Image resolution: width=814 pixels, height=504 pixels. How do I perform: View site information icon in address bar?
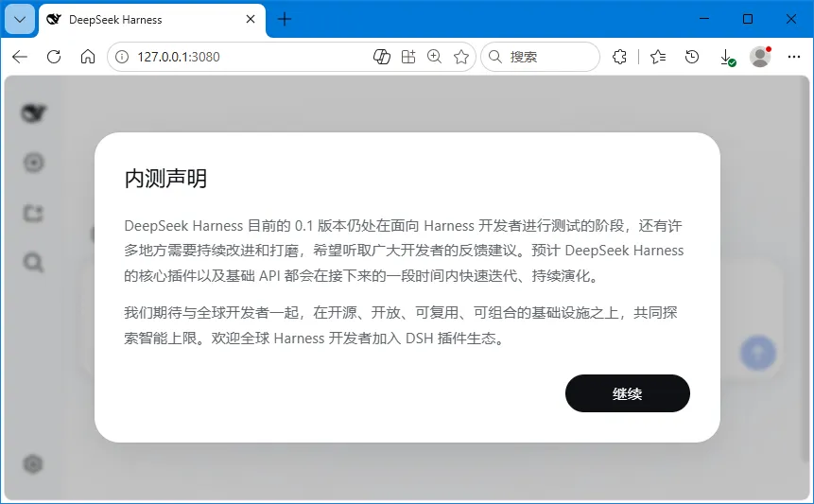pos(122,57)
